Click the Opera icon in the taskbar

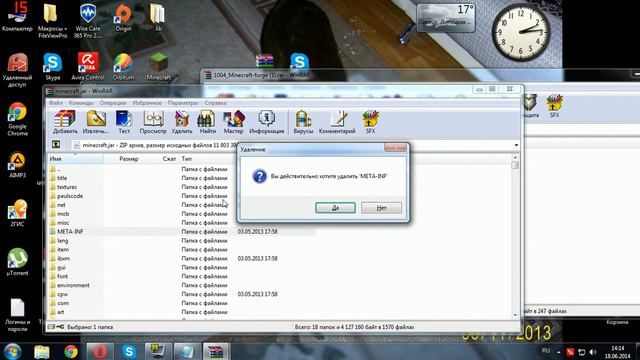click(100, 351)
